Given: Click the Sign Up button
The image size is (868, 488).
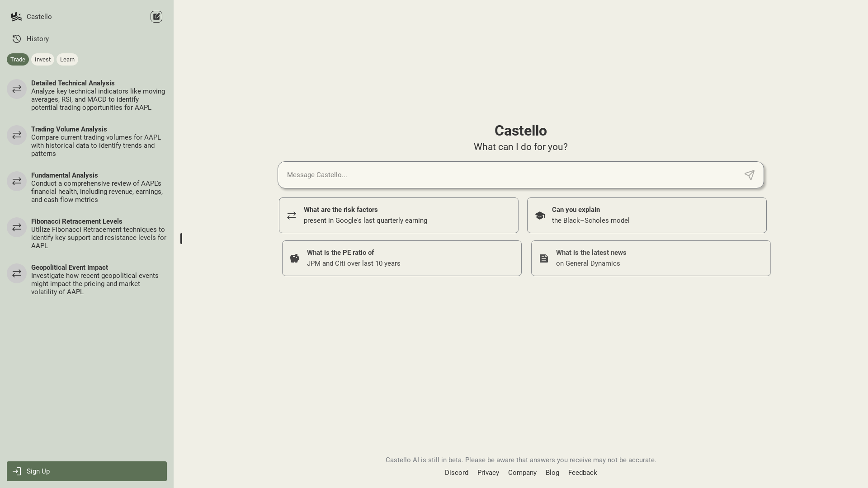Looking at the screenshot, I should pyautogui.click(x=86, y=471).
